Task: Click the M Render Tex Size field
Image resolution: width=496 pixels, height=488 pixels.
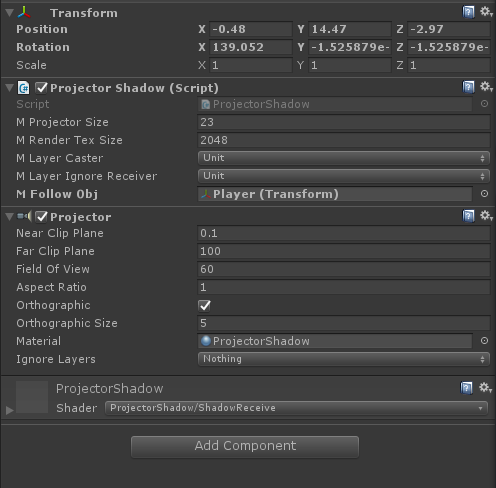Action: pyautogui.click(x=344, y=140)
